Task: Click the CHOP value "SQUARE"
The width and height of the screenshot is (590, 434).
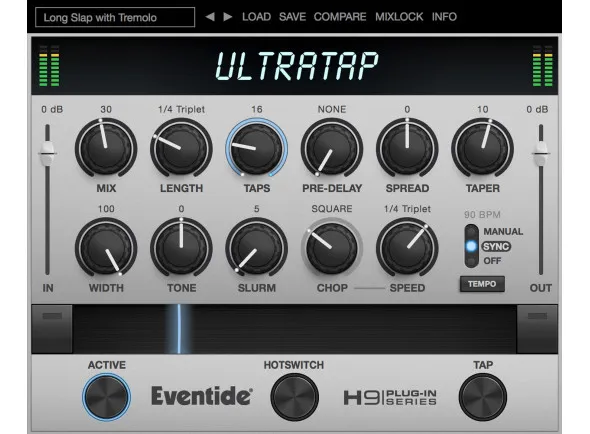Action: coord(332,209)
